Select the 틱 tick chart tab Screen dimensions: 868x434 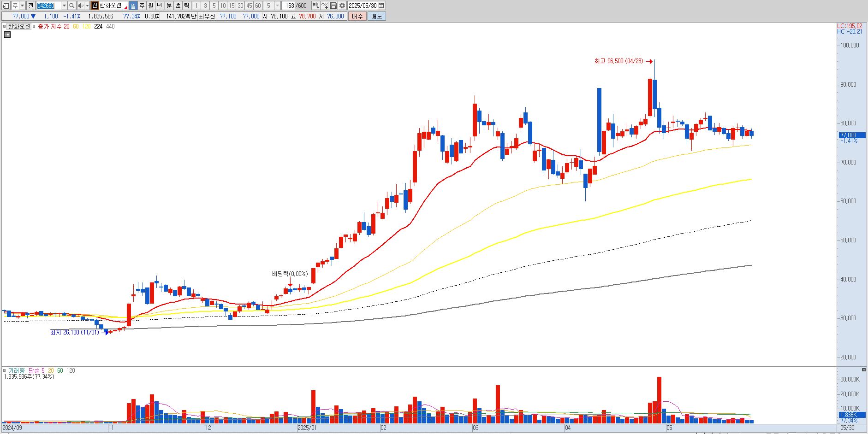tap(186, 6)
